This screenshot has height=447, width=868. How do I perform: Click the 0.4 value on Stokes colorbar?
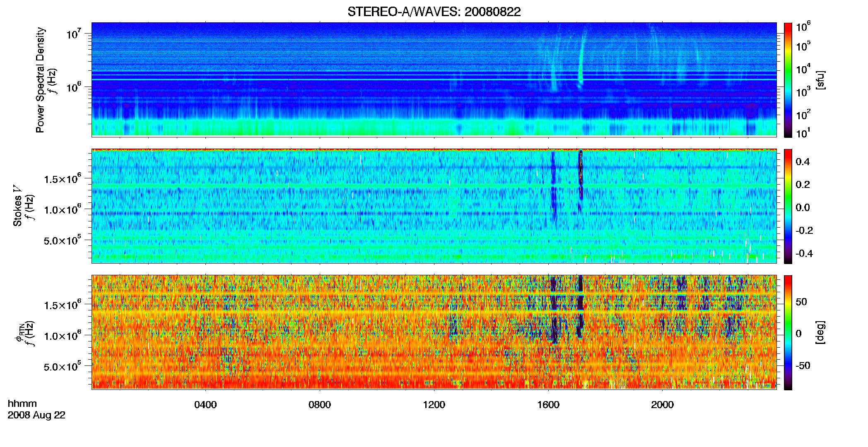point(803,162)
